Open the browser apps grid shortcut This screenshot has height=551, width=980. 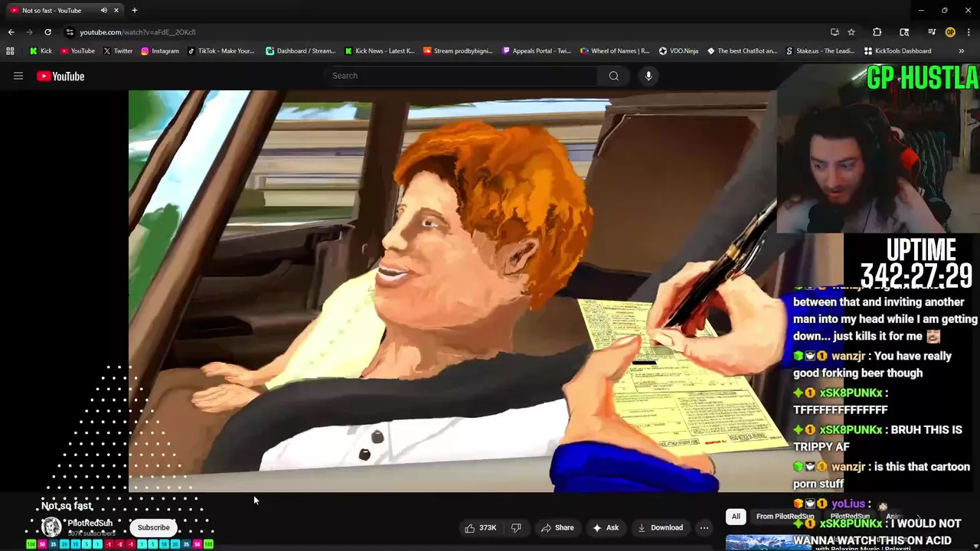tap(10, 51)
